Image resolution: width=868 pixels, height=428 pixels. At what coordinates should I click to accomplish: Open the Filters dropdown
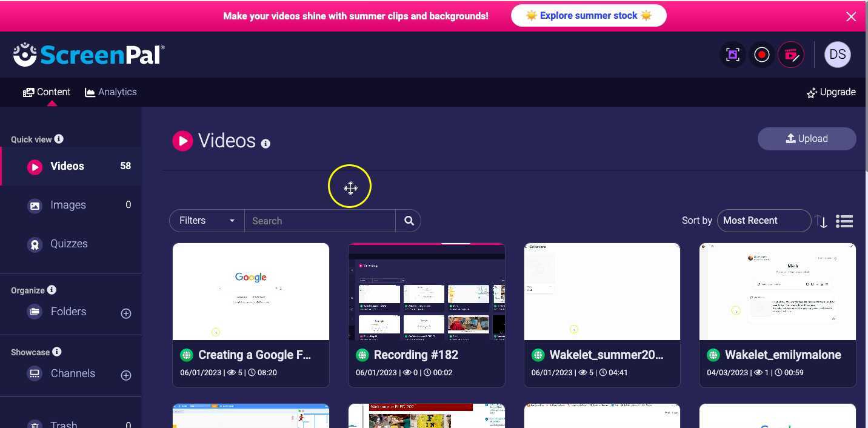tap(206, 221)
